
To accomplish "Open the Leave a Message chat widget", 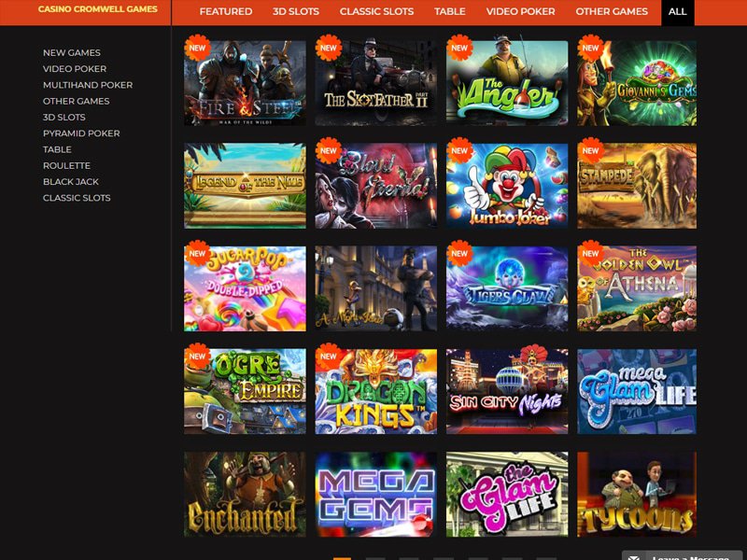I will [x=684, y=555].
